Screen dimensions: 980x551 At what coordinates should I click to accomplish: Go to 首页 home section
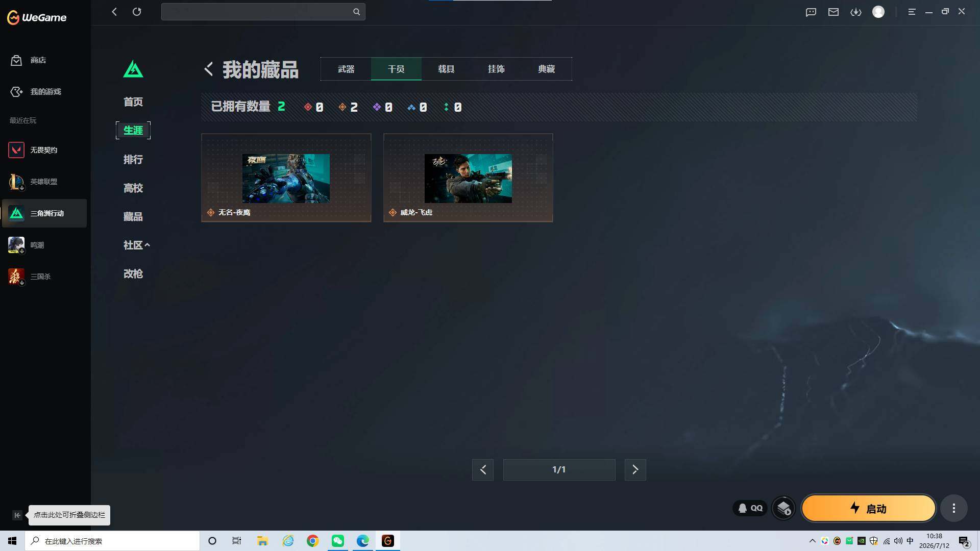(133, 102)
